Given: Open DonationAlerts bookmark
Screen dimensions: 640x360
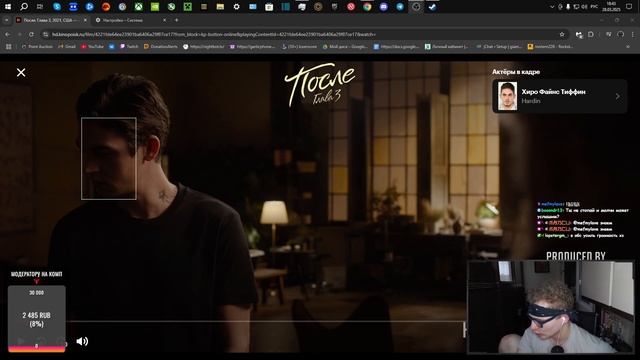Looking at the screenshot, I should 160,47.
